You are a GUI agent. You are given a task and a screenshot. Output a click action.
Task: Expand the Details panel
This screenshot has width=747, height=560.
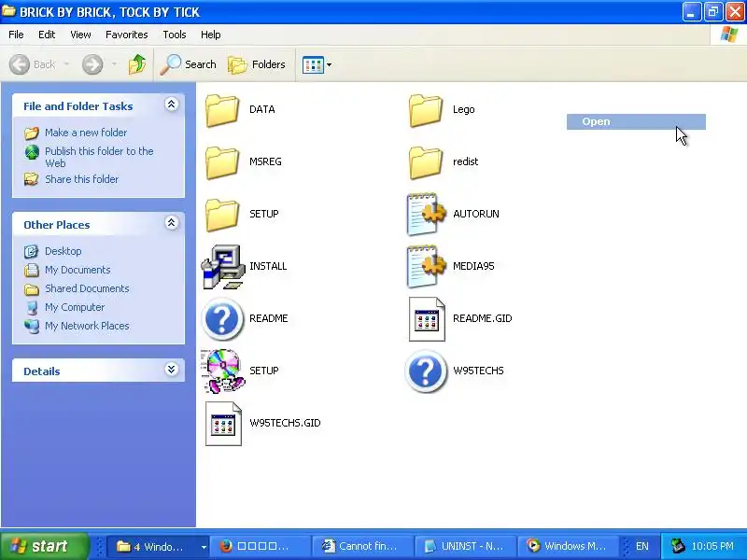coord(171,370)
